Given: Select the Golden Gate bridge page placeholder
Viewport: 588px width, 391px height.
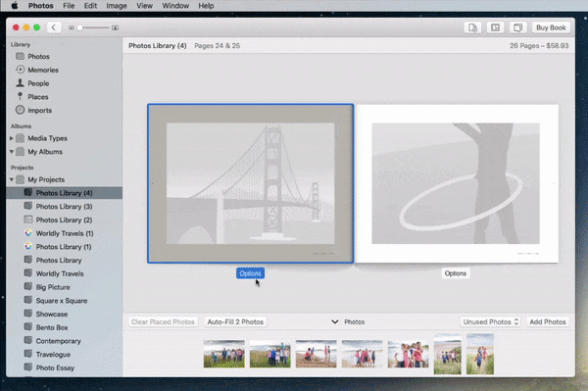Looking at the screenshot, I should pyautogui.click(x=250, y=183).
